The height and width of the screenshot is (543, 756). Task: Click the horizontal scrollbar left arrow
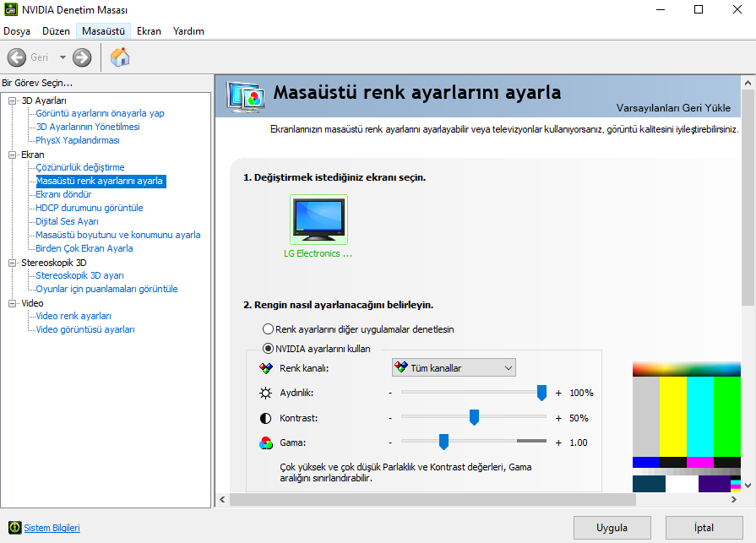click(x=222, y=500)
